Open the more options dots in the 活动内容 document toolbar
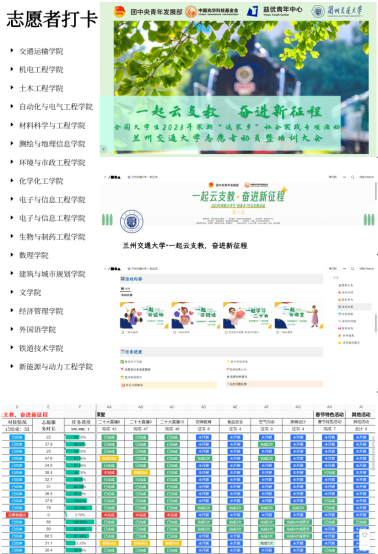 point(344,269)
